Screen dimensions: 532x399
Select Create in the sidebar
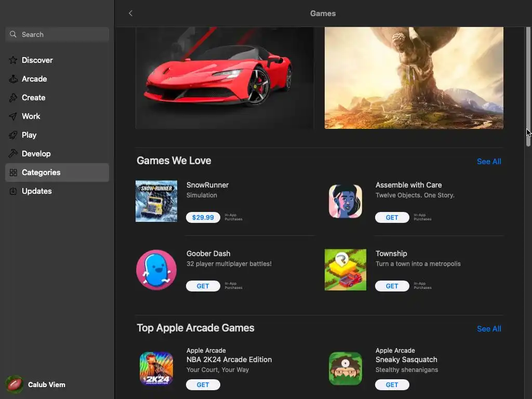57,98
